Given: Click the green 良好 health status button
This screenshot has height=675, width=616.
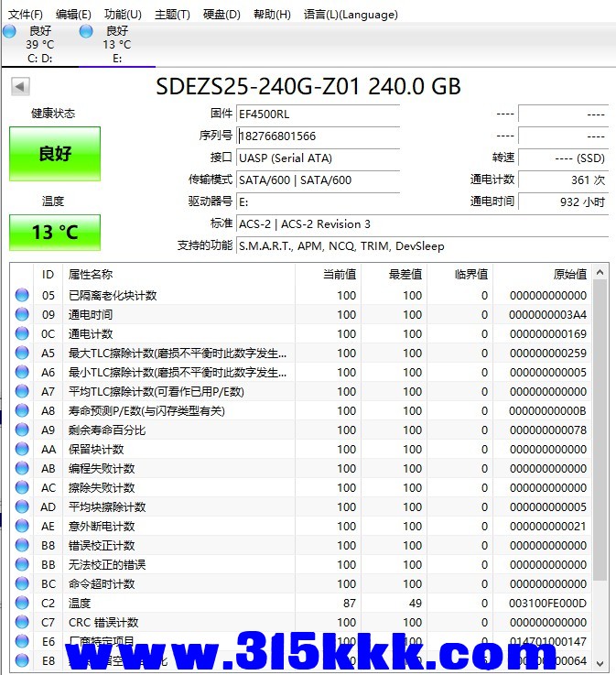Looking at the screenshot, I should click(x=55, y=154).
